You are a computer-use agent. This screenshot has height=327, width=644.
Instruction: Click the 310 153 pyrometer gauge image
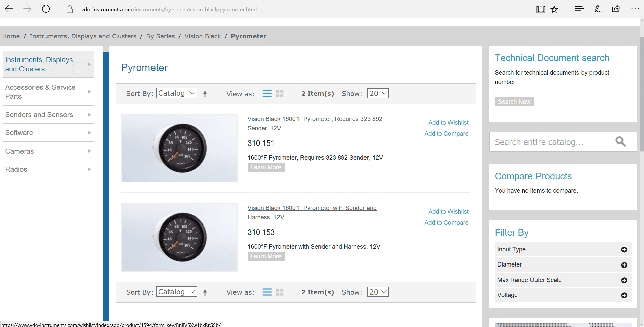click(x=179, y=237)
